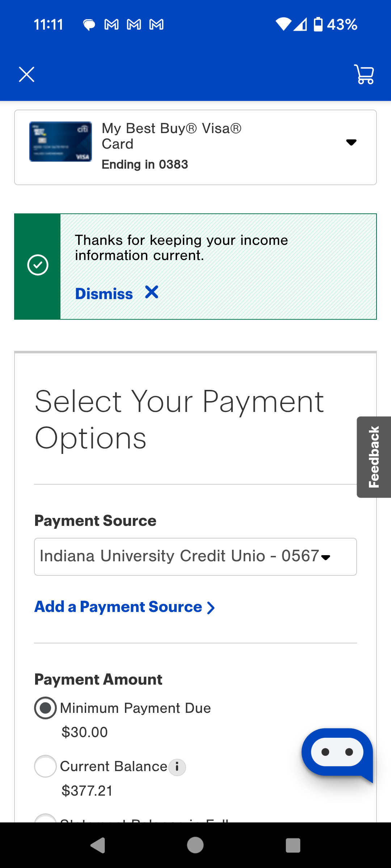Select the Current Balance radio button
The image size is (391, 868).
[45, 766]
